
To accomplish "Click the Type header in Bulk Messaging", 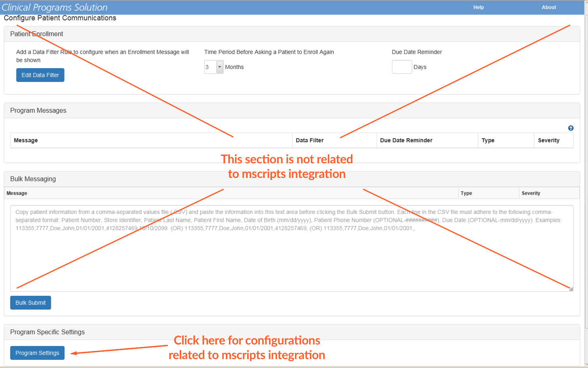I will tap(488, 193).
